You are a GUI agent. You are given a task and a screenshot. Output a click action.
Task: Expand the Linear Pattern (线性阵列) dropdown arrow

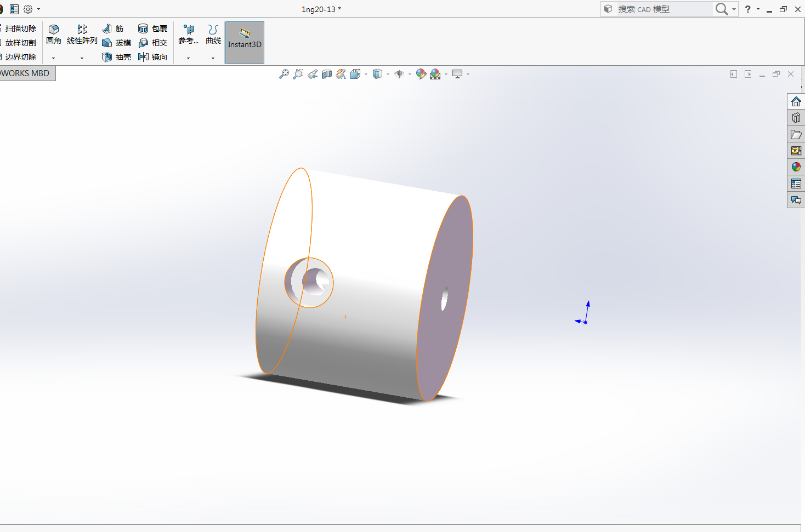82,58
